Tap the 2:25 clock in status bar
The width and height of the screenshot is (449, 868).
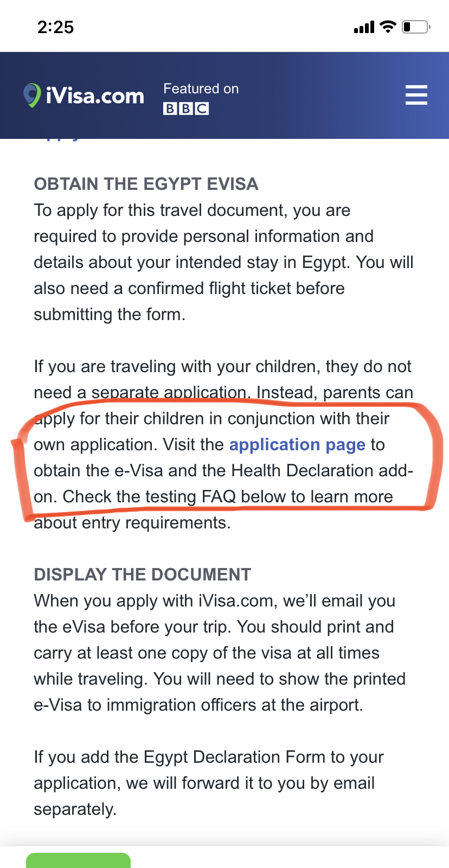(x=55, y=27)
